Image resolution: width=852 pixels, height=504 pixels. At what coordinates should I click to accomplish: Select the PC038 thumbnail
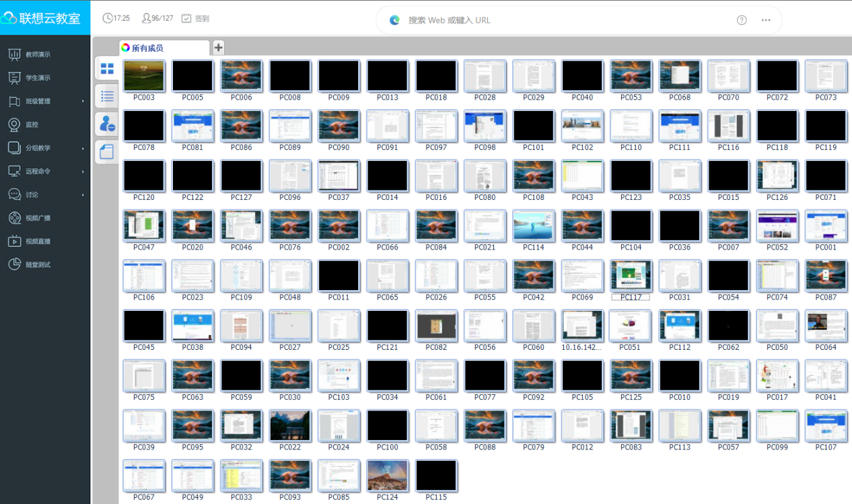[x=192, y=326]
